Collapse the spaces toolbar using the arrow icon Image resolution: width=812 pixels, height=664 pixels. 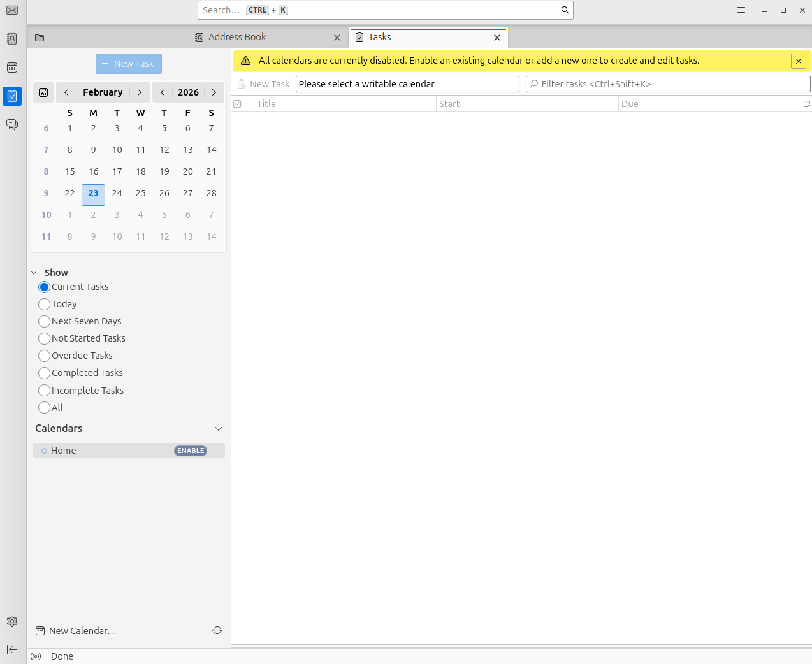pos(12,649)
